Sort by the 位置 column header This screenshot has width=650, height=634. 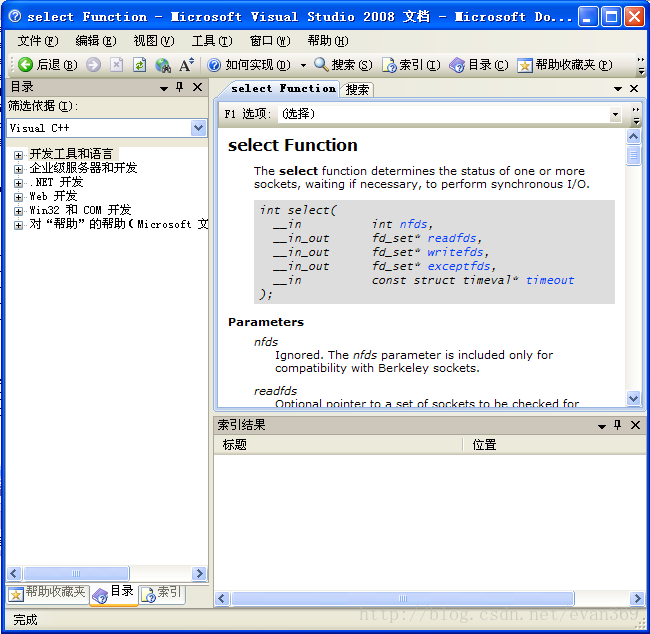pos(555,445)
